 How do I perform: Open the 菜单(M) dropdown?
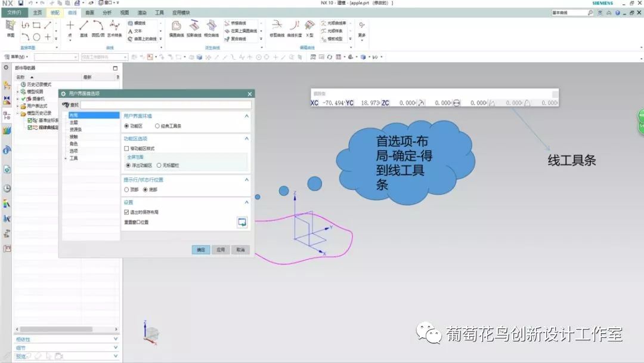coord(17,57)
